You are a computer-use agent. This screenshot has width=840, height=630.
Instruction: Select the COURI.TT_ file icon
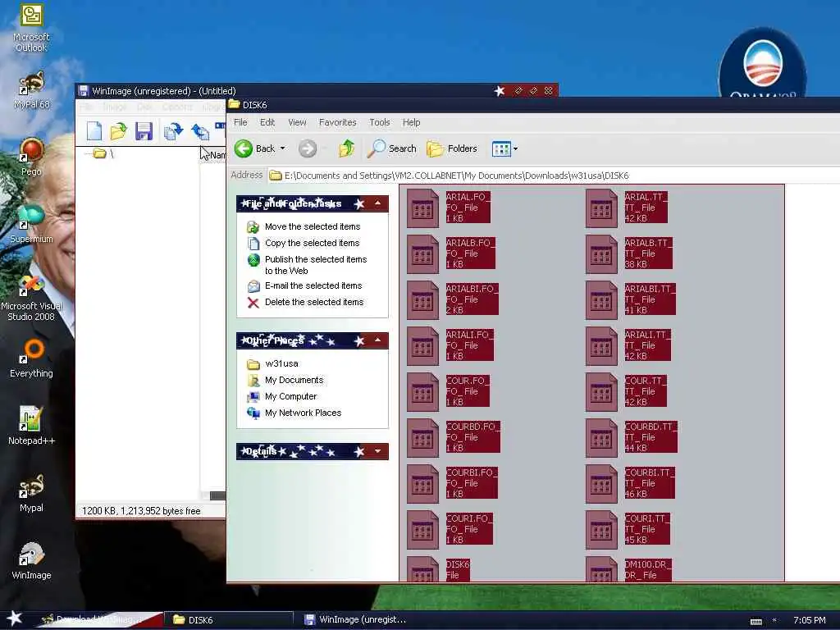pyautogui.click(x=601, y=530)
